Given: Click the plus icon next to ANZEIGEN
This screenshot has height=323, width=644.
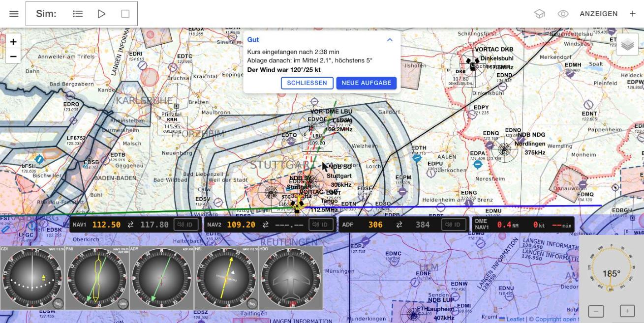Looking at the screenshot, I should pos(633,14).
